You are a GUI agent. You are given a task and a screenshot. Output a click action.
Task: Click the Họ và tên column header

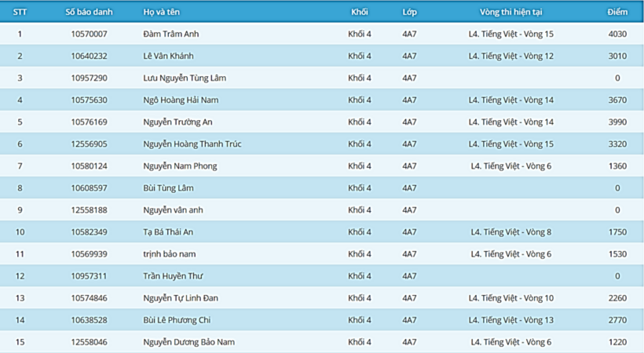tap(160, 13)
